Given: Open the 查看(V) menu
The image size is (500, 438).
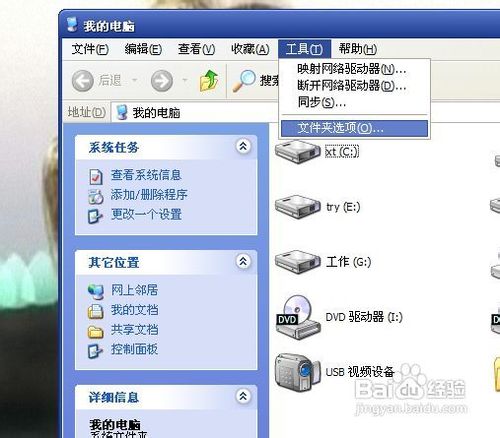Looking at the screenshot, I should [196, 49].
